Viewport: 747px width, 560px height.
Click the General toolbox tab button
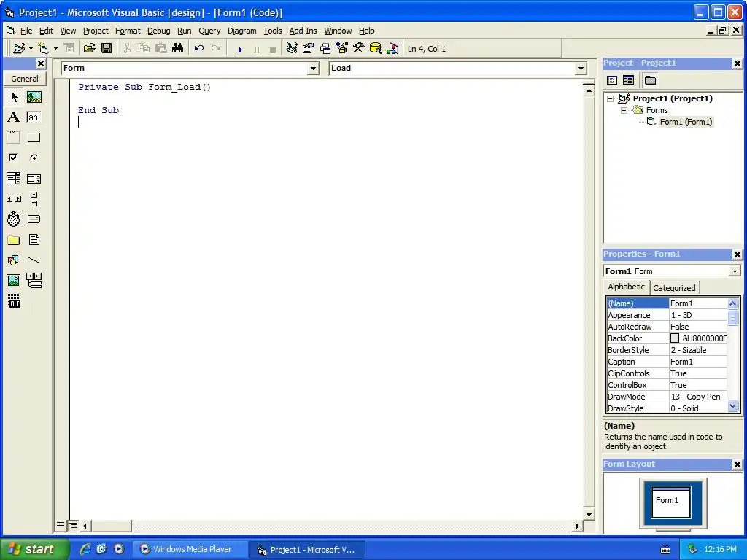[x=25, y=79]
